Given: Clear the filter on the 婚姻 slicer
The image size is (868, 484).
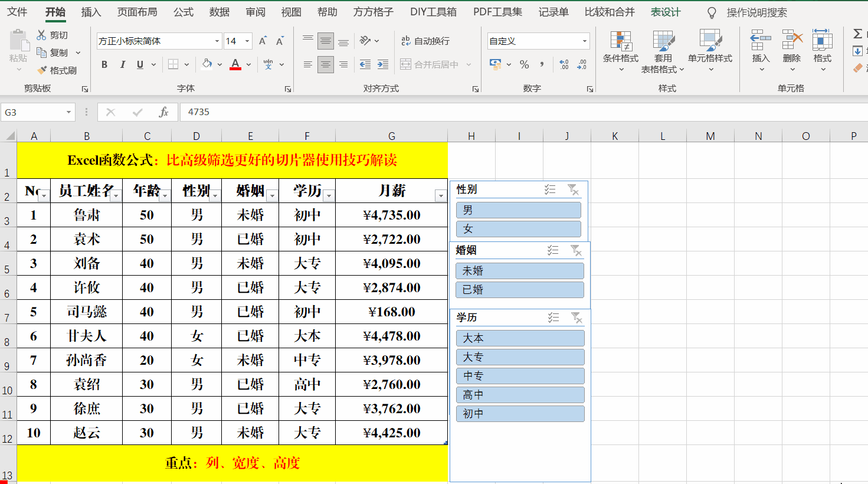Looking at the screenshot, I should tap(576, 250).
